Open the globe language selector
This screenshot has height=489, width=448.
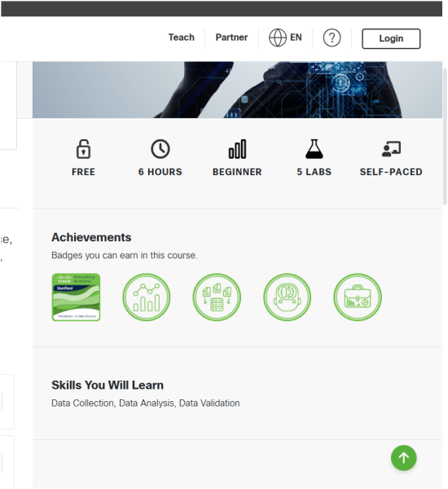(x=278, y=37)
